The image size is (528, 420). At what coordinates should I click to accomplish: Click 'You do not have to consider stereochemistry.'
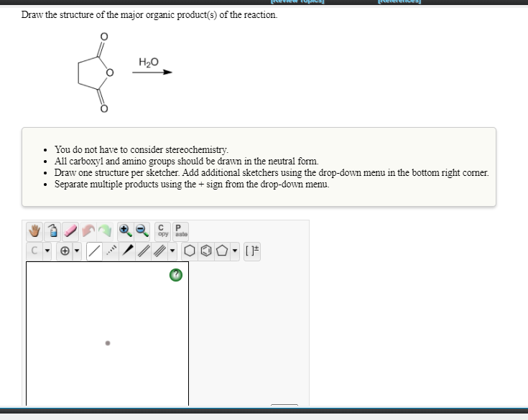coord(142,149)
